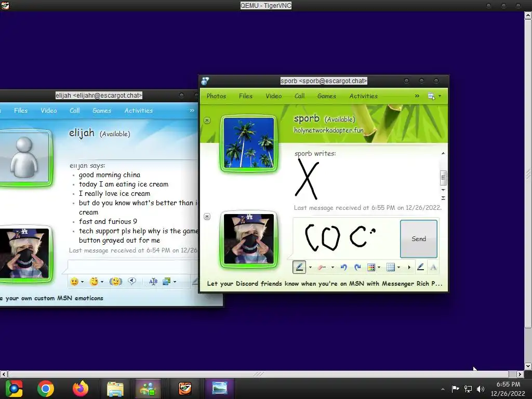Open the volume control in system tray
532x399 pixels.
[481, 389]
